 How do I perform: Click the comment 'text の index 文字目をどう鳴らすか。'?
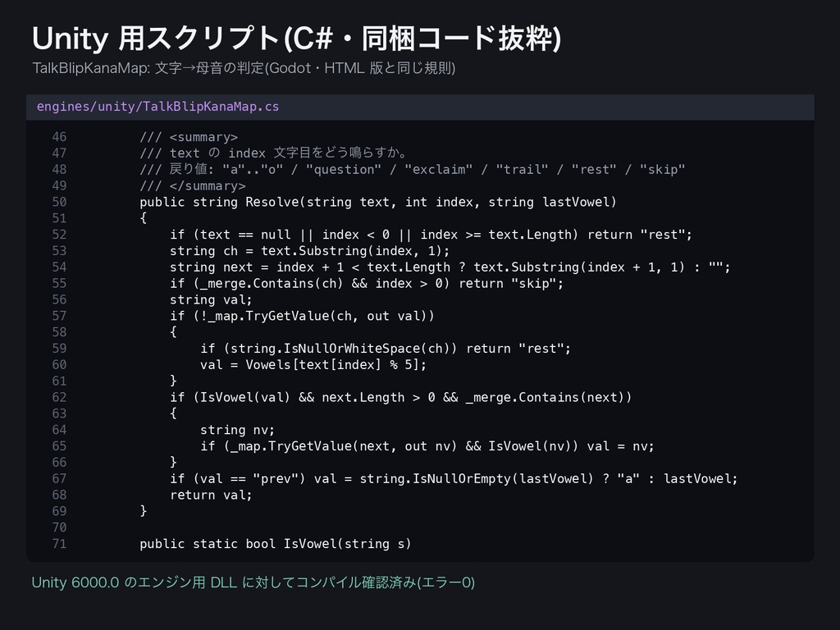point(290,153)
